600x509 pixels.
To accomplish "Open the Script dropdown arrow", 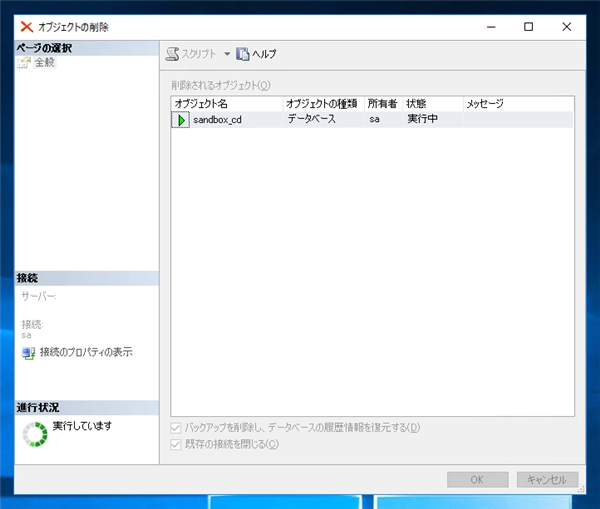I will pos(227,54).
